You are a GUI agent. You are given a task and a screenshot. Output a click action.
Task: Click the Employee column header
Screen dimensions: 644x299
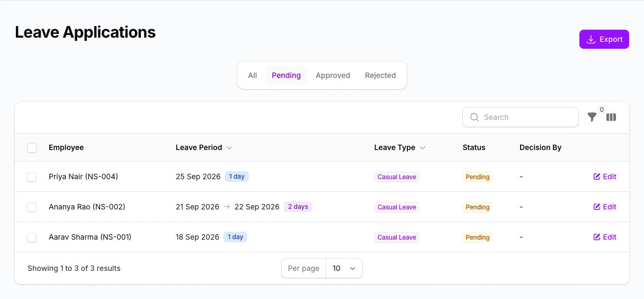66,147
